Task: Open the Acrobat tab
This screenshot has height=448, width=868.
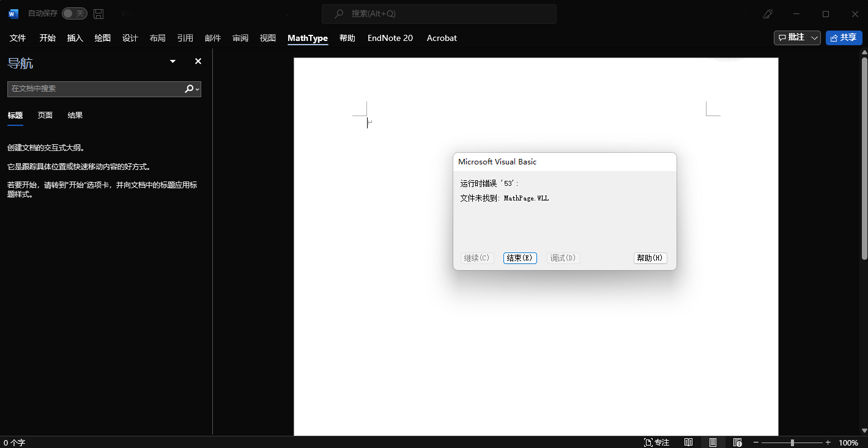Action: click(442, 38)
